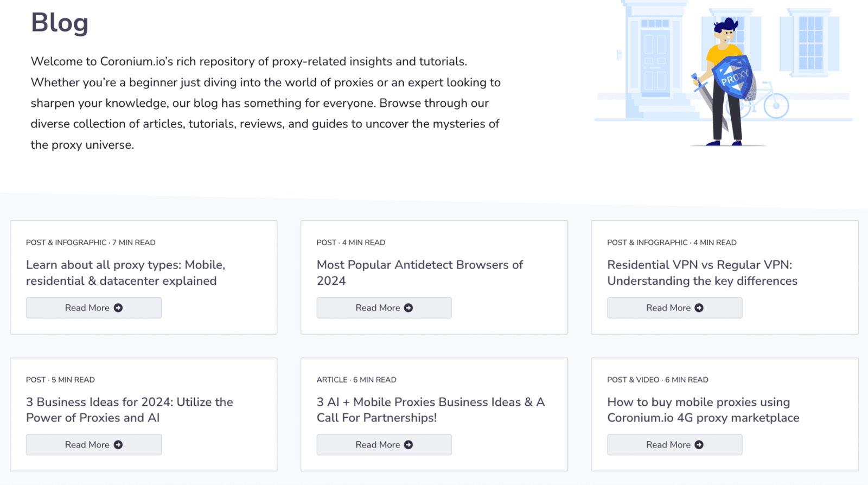868x485 pixels.
Task: Click the arrow icon in the 3 Business Ideas card's Read More button
Action: [118, 445]
